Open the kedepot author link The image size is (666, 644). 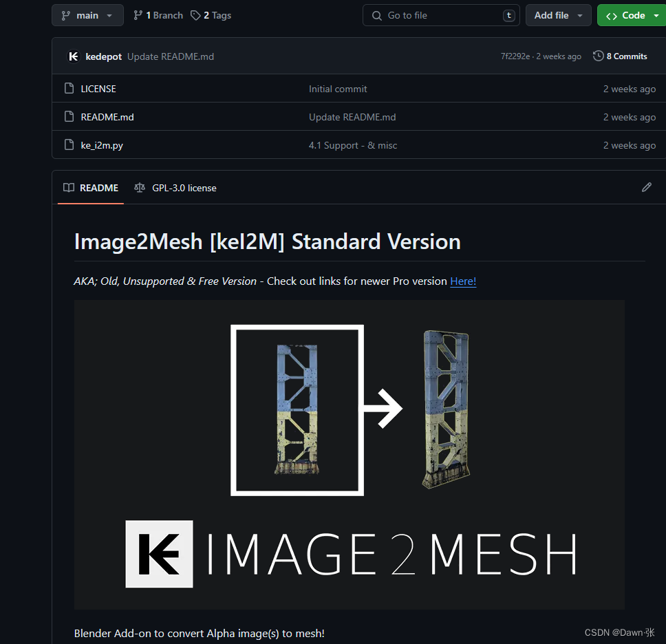tap(104, 56)
